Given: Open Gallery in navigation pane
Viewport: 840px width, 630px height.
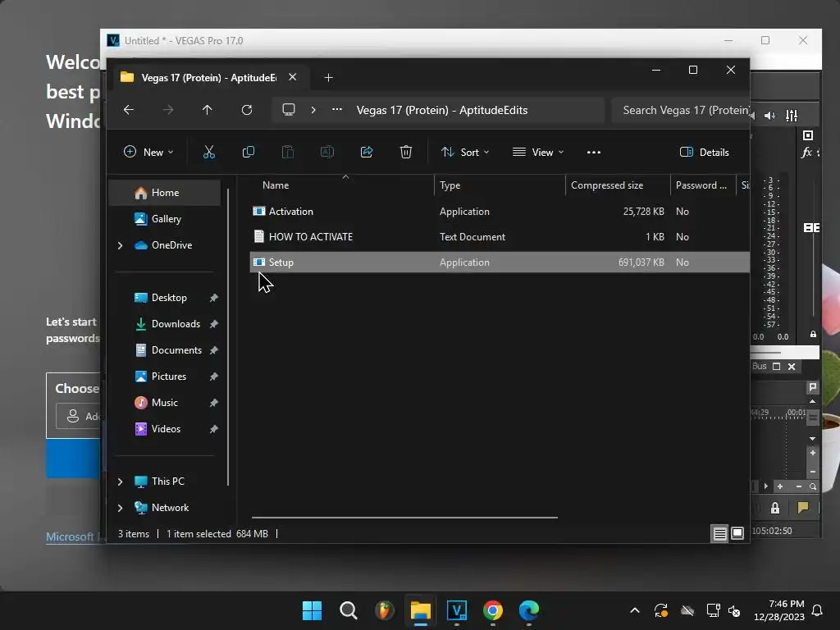Looking at the screenshot, I should [x=164, y=218].
